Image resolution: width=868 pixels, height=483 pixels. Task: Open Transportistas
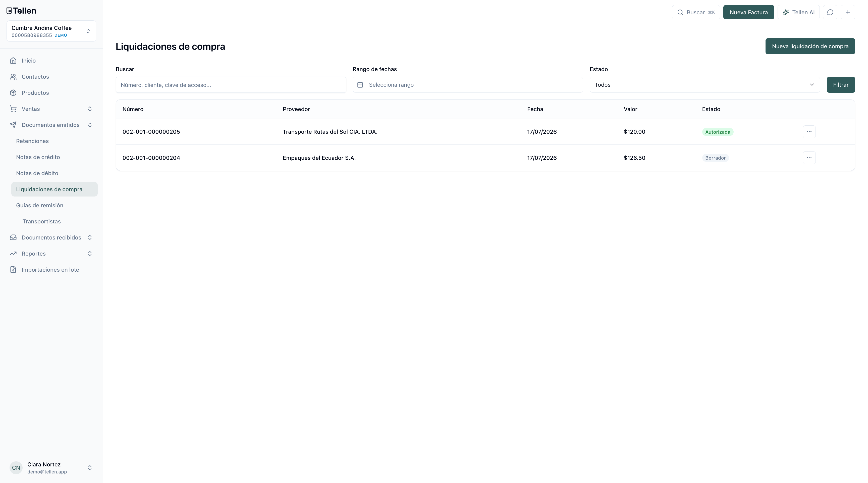tap(42, 221)
